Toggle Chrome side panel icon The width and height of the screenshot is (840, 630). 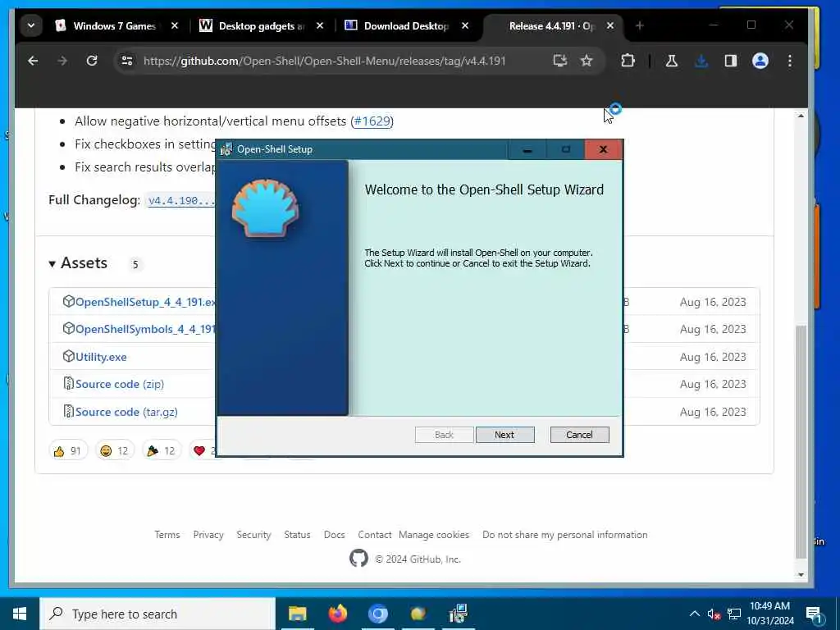click(x=731, y=61)
